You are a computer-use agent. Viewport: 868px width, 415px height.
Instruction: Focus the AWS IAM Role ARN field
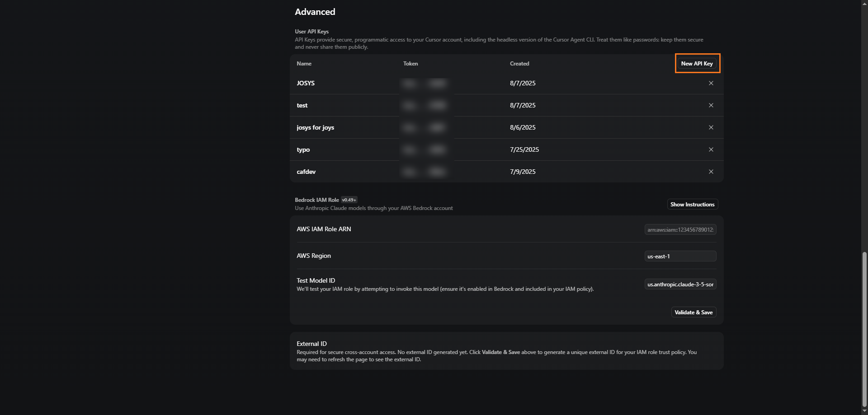click(x=680, y=230)
